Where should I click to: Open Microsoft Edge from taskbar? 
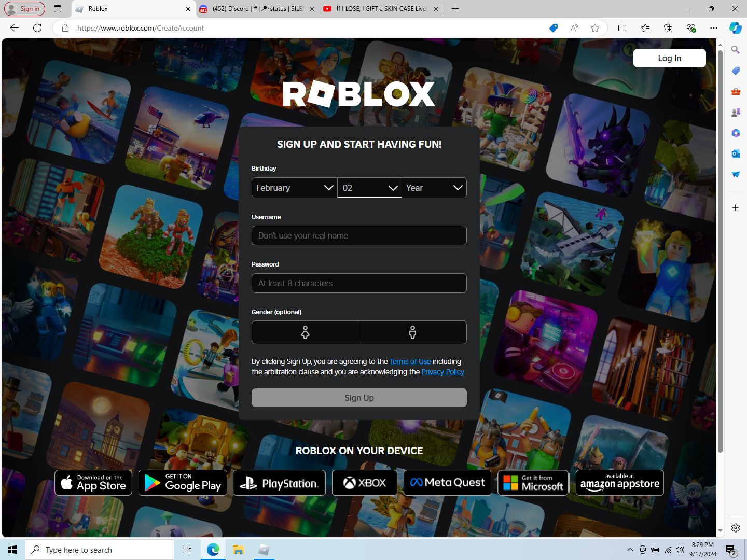(213, 550)
